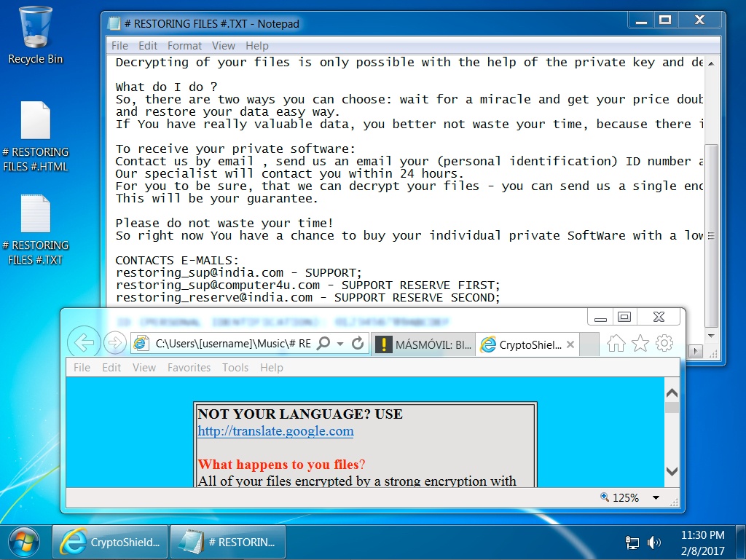Viewport: 746px width, 560px height.
Task: Click the IE page scrollbar up arrow
Action: [x=672, y=393]
